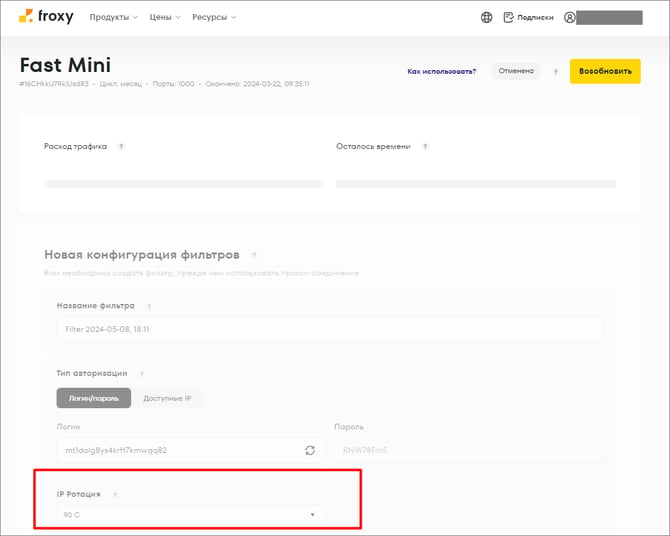Show help for Название фильтра
The width and height of the screenshot is (670, 536).
(149, 306)
